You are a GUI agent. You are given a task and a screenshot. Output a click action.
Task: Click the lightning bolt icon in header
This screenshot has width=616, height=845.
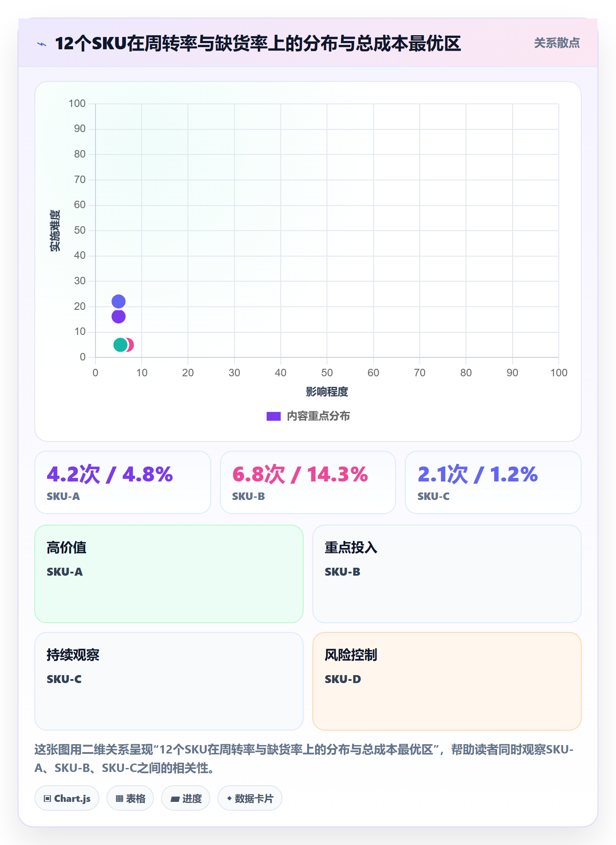point(42,44)
